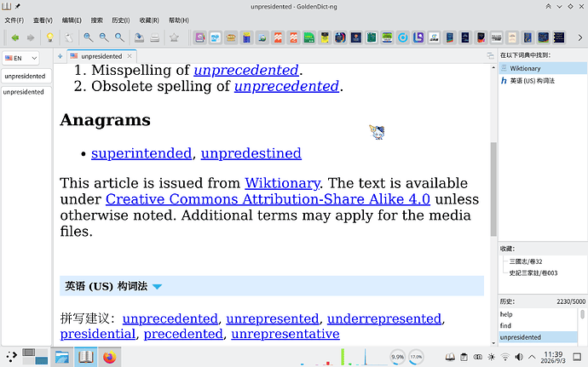
Task: Select unpresidented in history list
Action: 538,337
